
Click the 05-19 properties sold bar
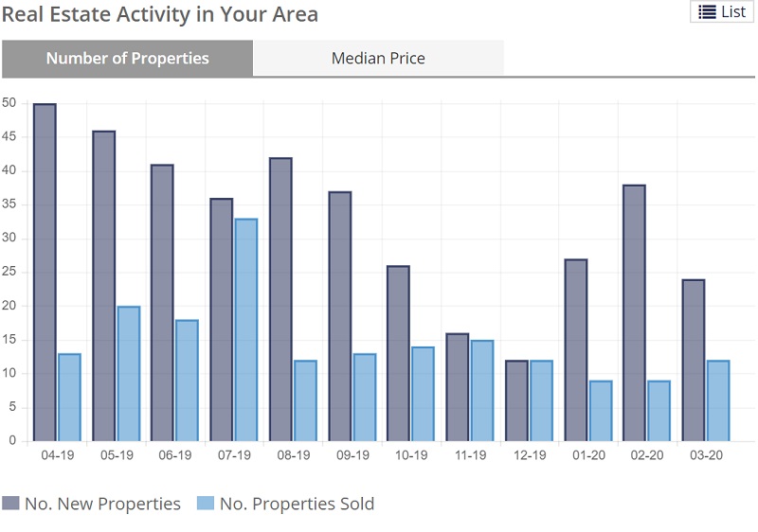(128, 374)
